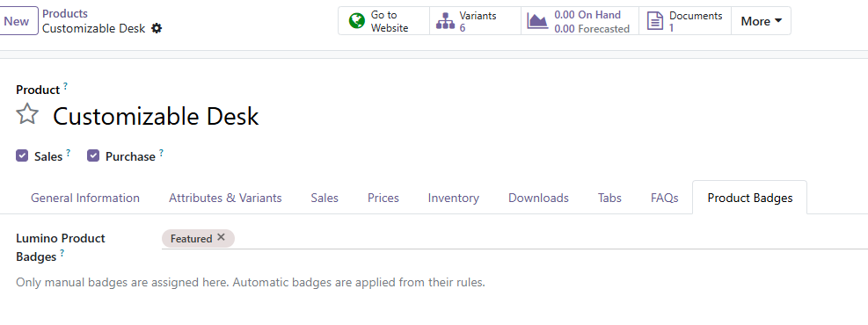Click the green globe Go to Website icon

pyautogui.click(x=357, y=21)
